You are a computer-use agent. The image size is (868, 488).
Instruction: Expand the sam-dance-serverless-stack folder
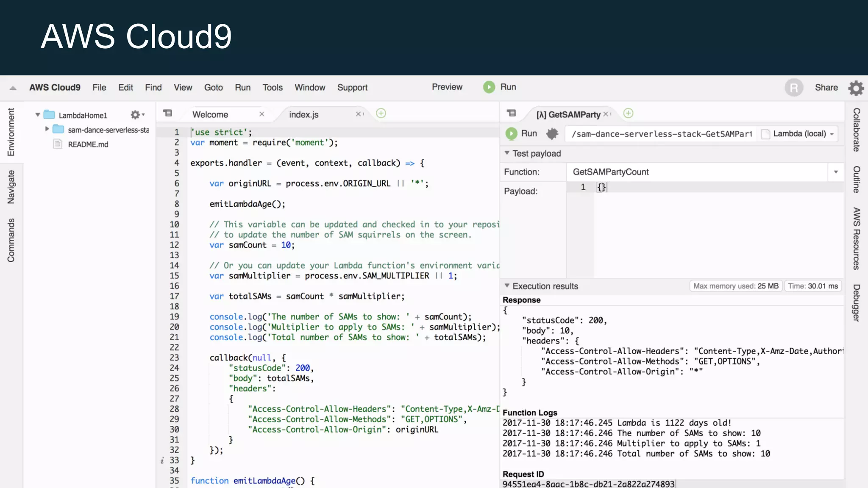click(47, 129)
